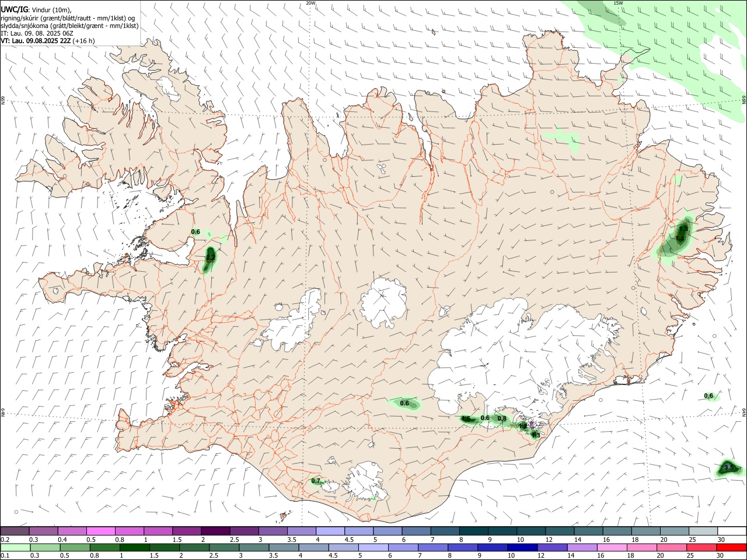This screenshot has width=747, height=560.
Task: Click the '(+16 h)' forecast offset
Action: coord(85,41)
